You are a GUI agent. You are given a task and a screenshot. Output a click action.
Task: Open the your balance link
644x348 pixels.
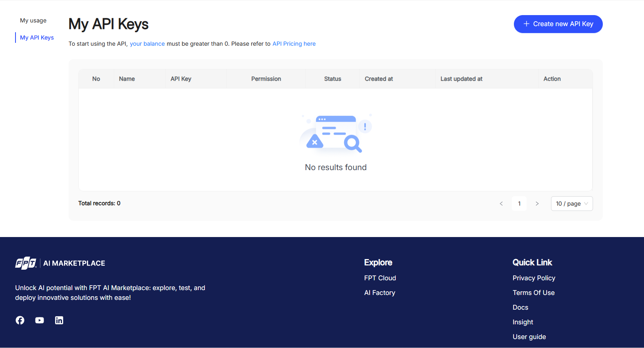coord(147,44)
